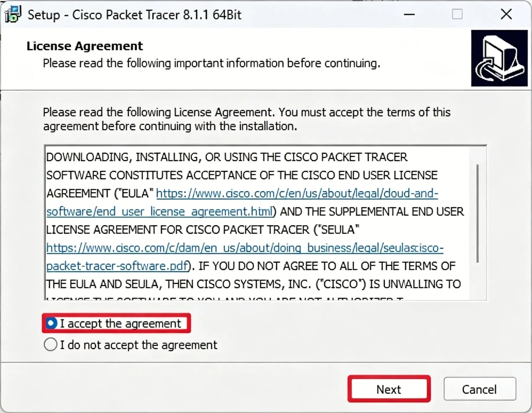Minimize the setup window
The height and width of the screenshot is (413, 532).
[x=409, y=14]
